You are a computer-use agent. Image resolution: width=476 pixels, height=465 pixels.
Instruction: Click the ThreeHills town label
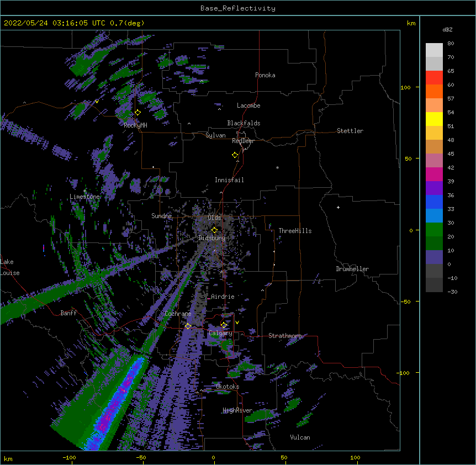pyautogui.click(x=295, y=231)
